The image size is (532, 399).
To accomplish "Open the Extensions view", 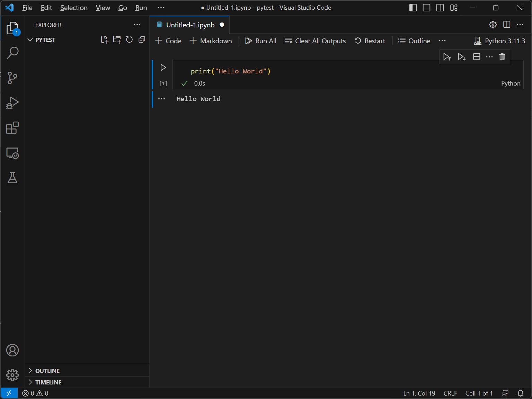I will 12,128.
